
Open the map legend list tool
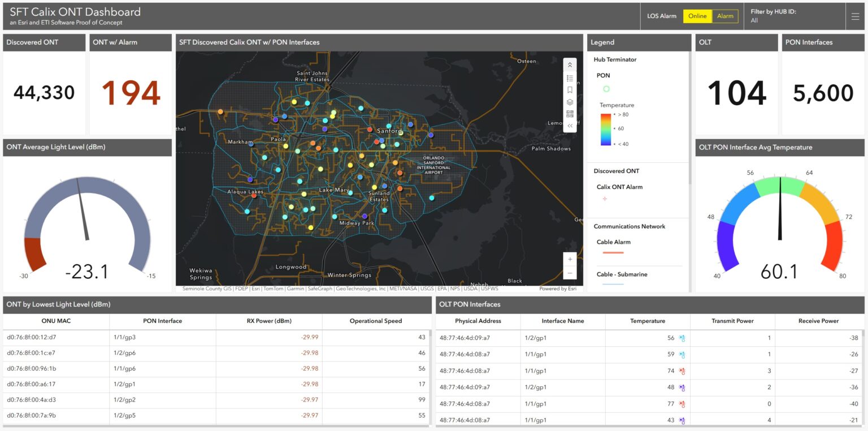pos(570,78)
